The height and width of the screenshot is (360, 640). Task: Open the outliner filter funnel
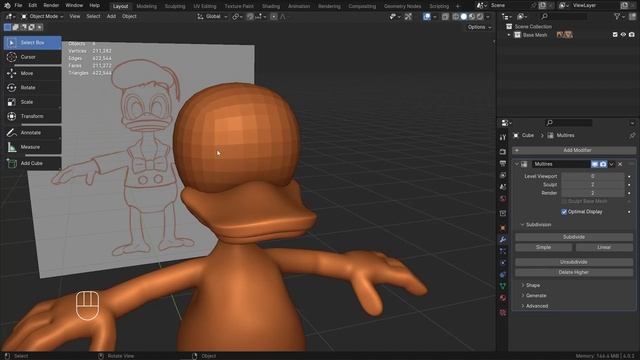coord(617,16)
